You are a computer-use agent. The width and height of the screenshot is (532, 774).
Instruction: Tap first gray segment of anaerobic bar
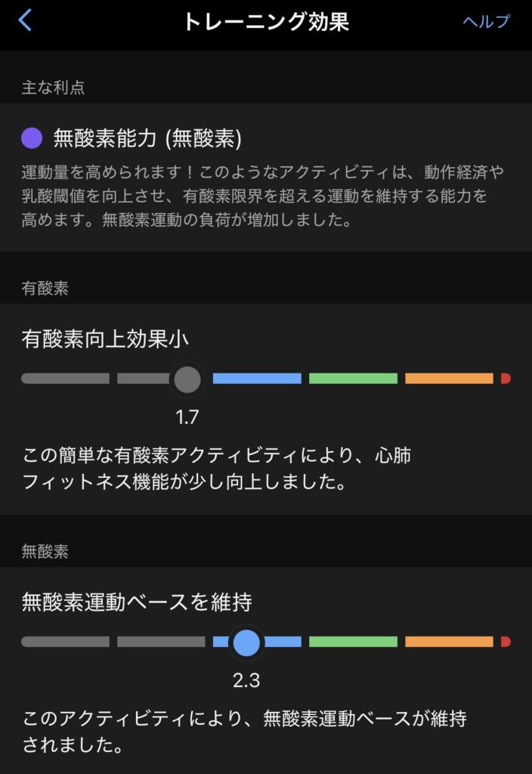(x=65, y=642)
